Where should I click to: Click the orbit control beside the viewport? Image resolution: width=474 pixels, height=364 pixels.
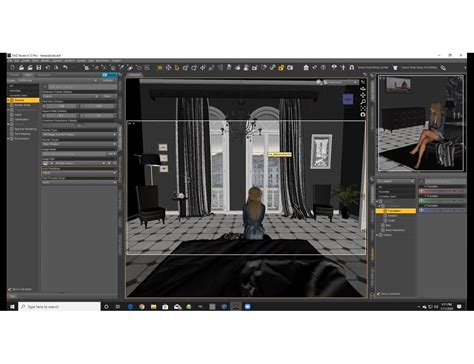coord(363,88)
